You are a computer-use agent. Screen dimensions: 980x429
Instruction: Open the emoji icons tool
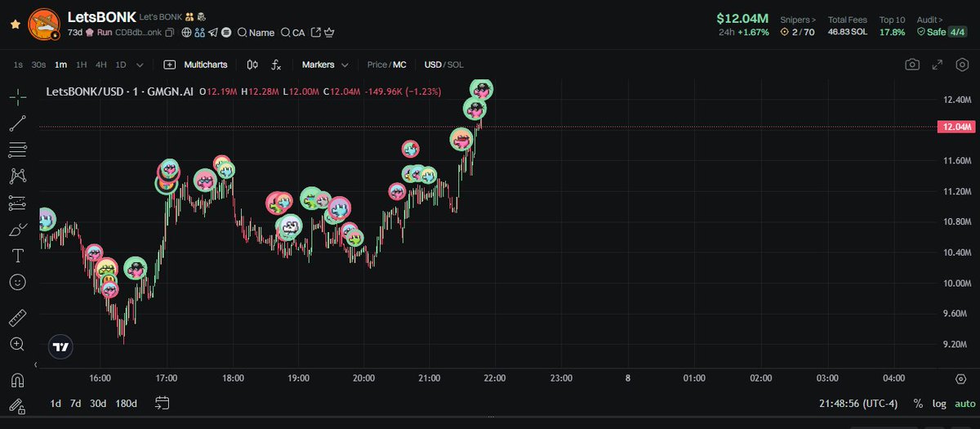(17, 282)
